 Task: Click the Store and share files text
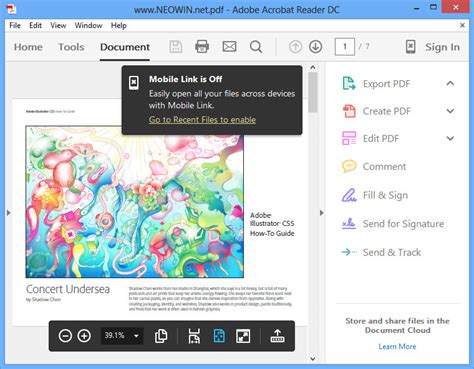pyautogui.click(x=397, y=325)
